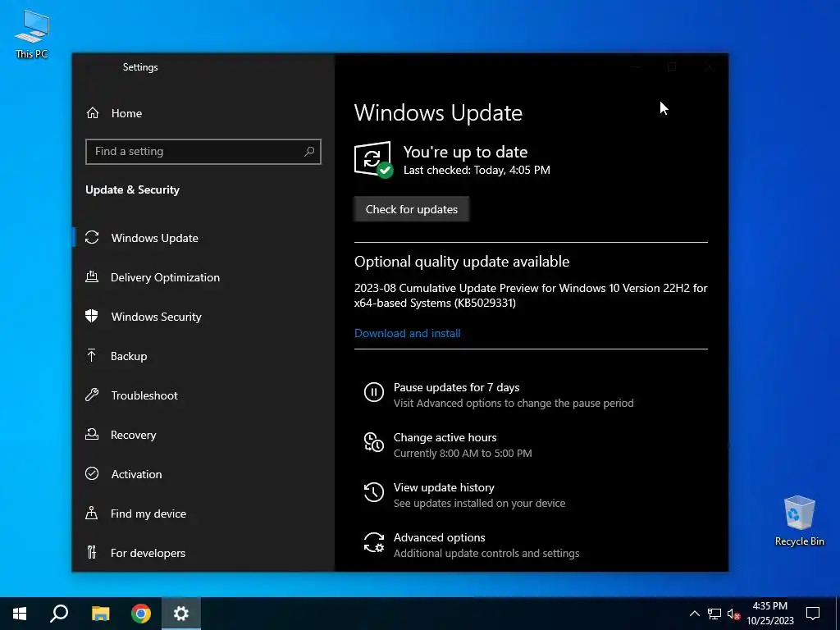Open the Windows Start menu

[20, 614]
